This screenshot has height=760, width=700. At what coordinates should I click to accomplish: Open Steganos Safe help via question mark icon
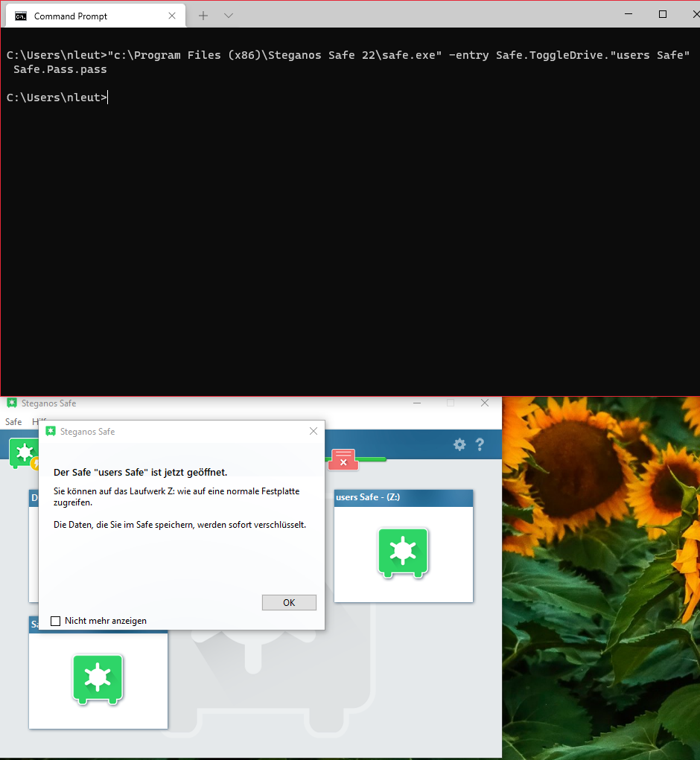[x=480, y=444]
